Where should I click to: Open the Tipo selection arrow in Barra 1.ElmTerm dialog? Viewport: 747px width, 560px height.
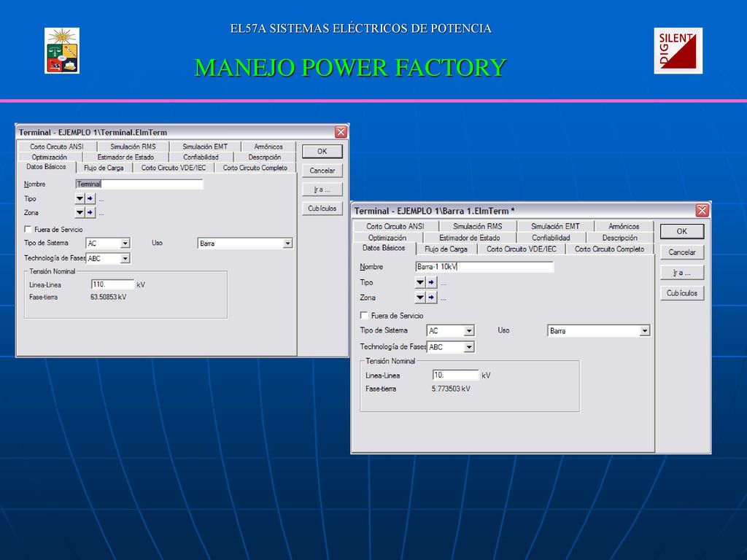[419, 282]
